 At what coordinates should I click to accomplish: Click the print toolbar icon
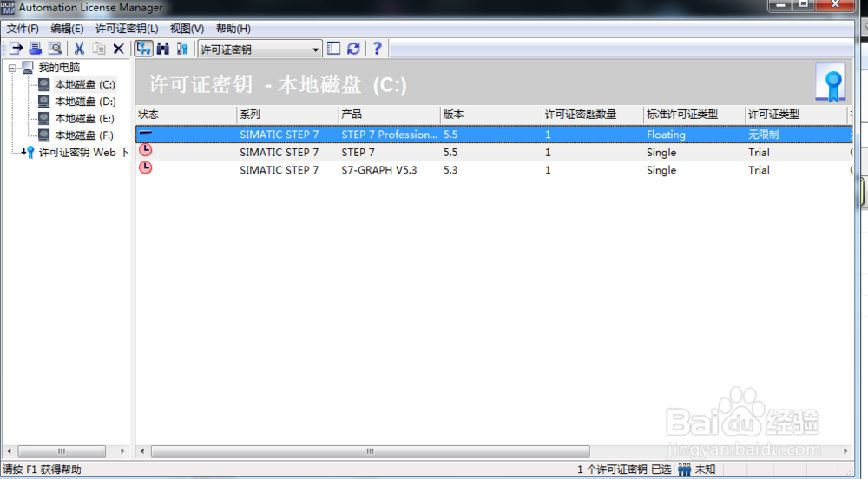tap(35, 49)
